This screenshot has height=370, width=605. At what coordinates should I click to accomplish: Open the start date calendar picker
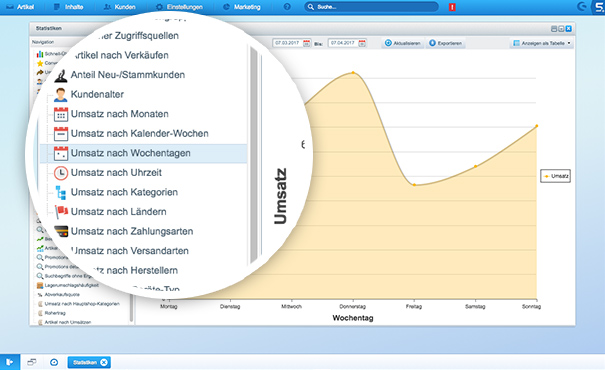pos(306,43)
